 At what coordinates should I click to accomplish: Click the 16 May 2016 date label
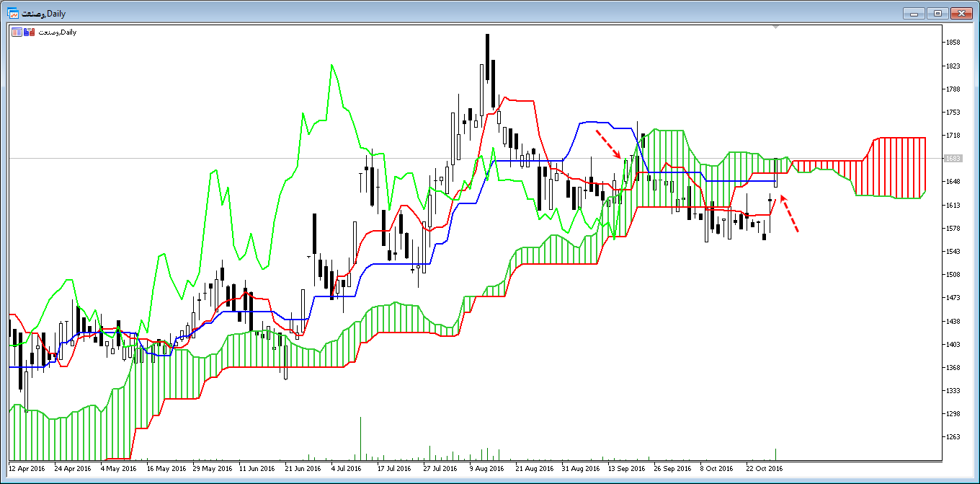click(x=165, y=468)
